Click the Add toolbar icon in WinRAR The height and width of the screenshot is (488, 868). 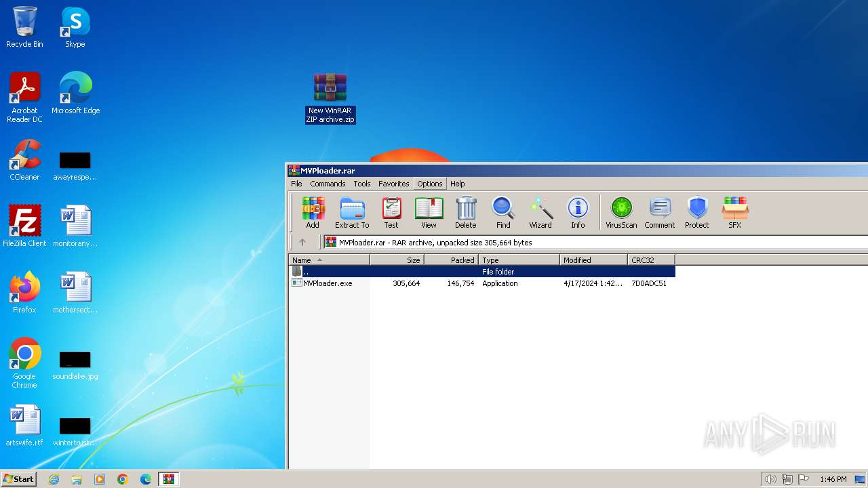point(313,213)
